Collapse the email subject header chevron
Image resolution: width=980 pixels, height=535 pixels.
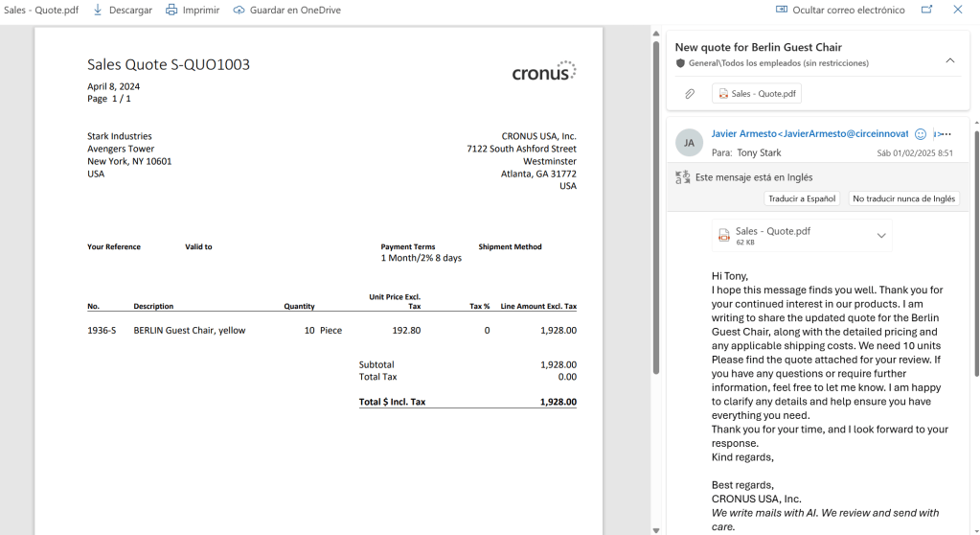(x=950, y=60)
